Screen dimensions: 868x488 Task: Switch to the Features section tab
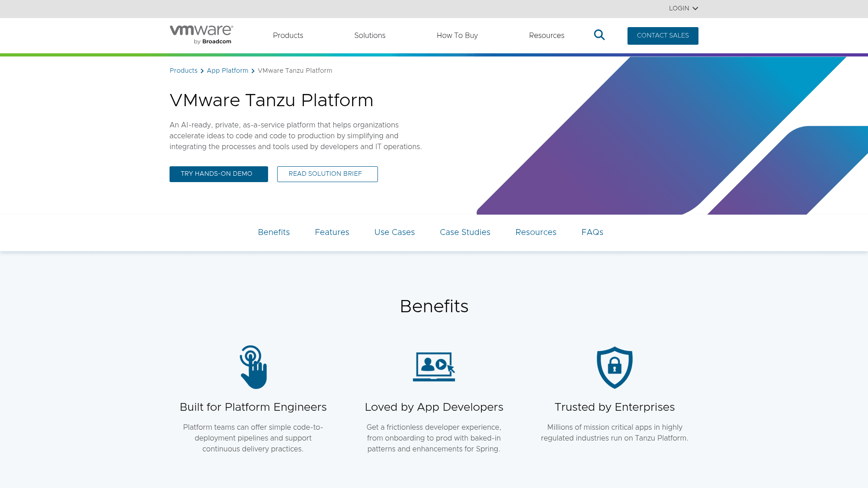point(332,232)
